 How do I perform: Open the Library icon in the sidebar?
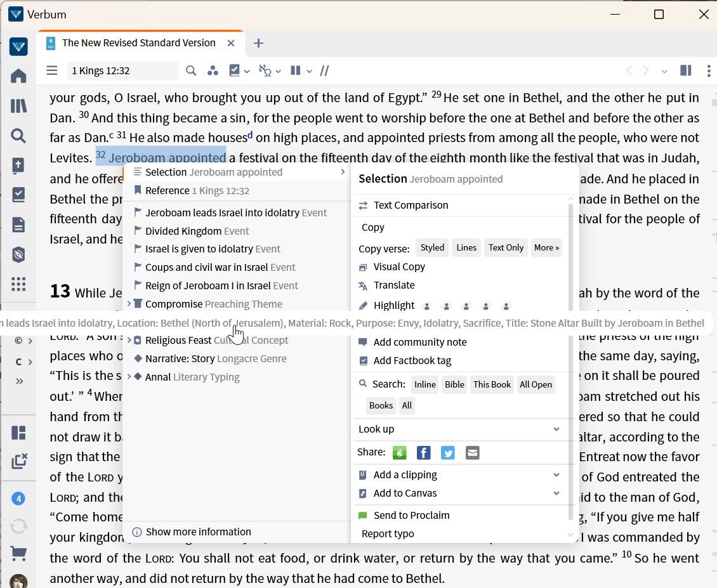click(18, 106)
